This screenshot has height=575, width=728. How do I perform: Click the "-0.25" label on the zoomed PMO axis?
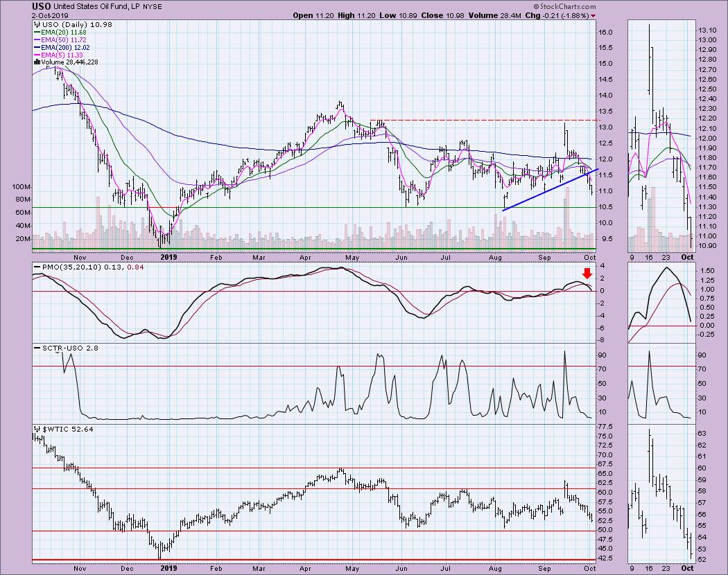point(707,335)
